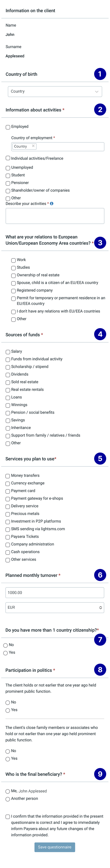Click the number 3 badge at EU relations

[x=100, y=243]
